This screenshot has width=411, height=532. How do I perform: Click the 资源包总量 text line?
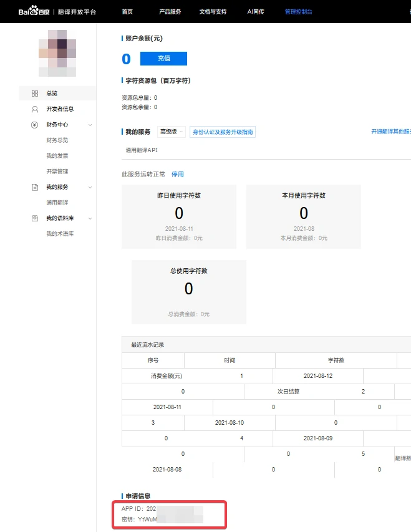point(140,98)
